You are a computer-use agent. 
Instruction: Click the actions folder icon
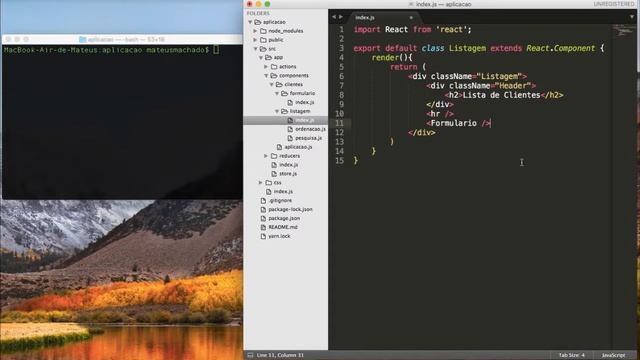pos(274,67)
